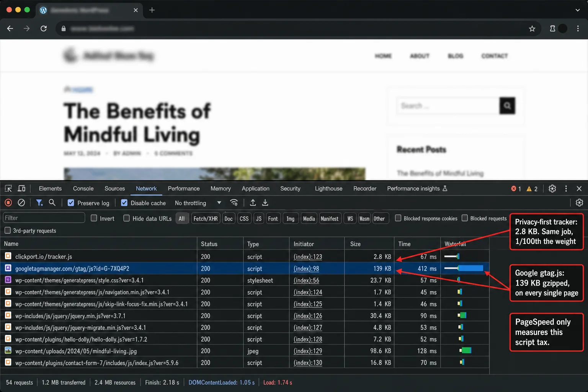
Task: Bookmark this page with the star
Action: [532, 28]
